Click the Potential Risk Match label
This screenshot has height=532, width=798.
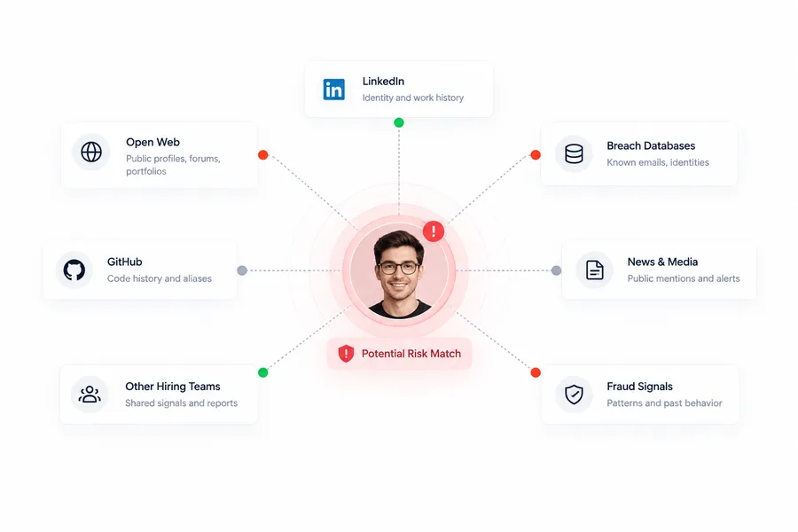(411, 353)
